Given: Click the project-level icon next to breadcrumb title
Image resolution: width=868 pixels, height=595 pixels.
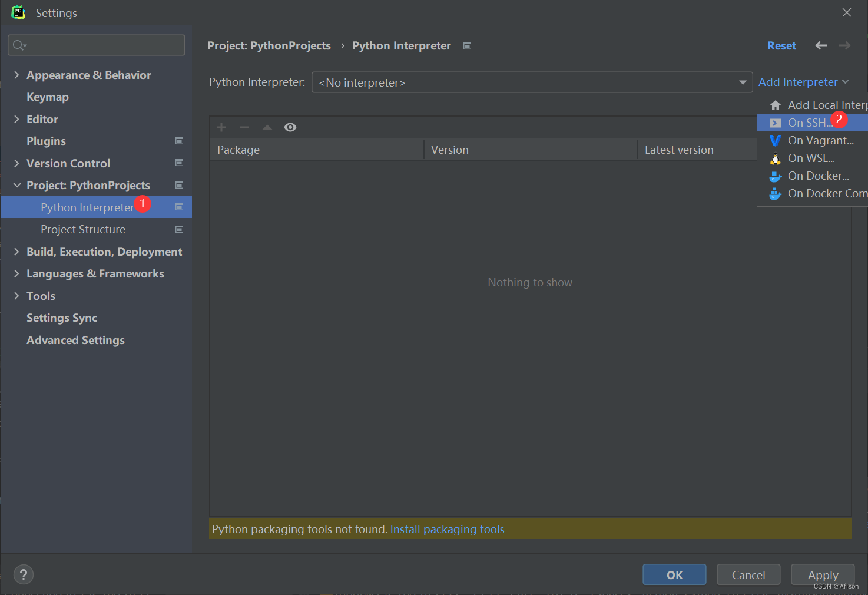Looking at the screenshot, I should pos(468,46).
